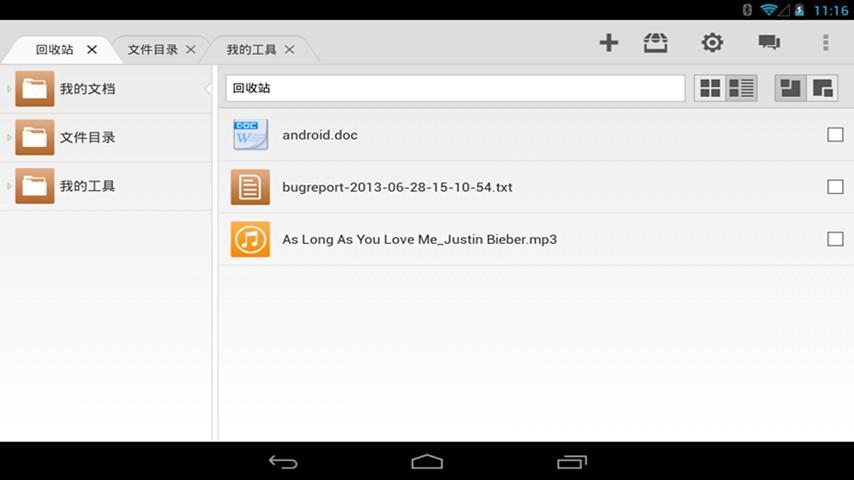Screen dimensions: 854x480
Task: Click the 回收站 path input field
Action: [x=455, y=88]
